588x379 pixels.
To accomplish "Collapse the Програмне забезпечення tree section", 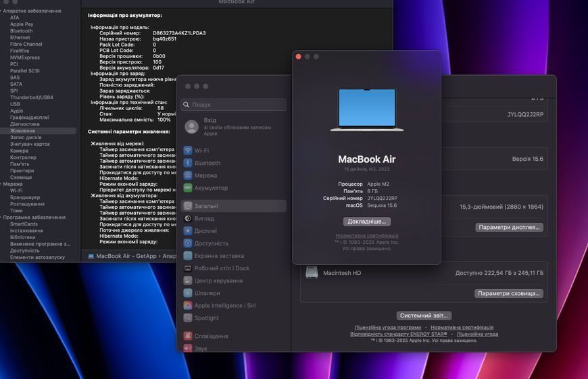I will (1, 218).
